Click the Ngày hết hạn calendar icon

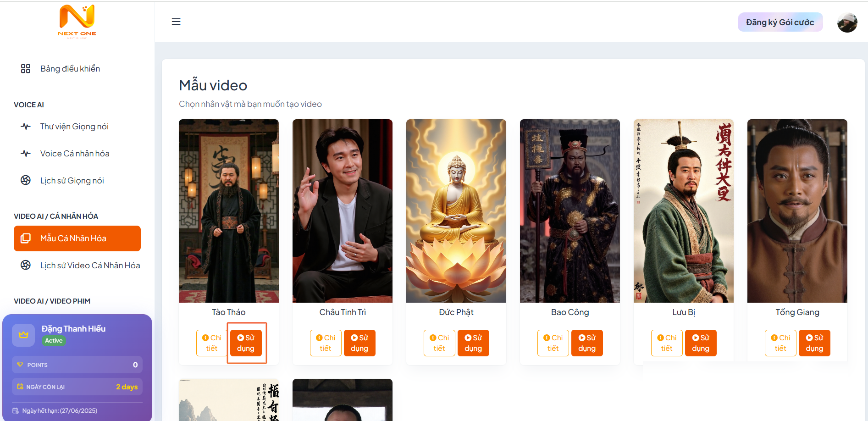(x=16, y=410)
